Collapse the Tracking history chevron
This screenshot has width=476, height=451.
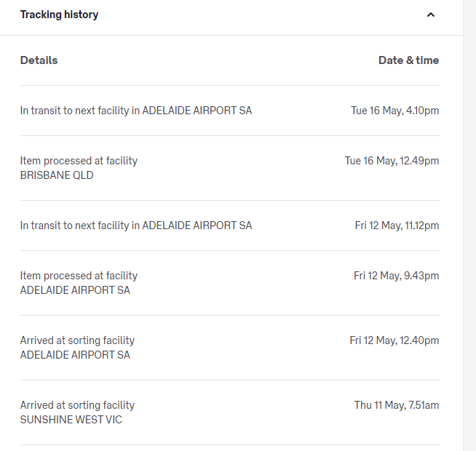[431, 15]
